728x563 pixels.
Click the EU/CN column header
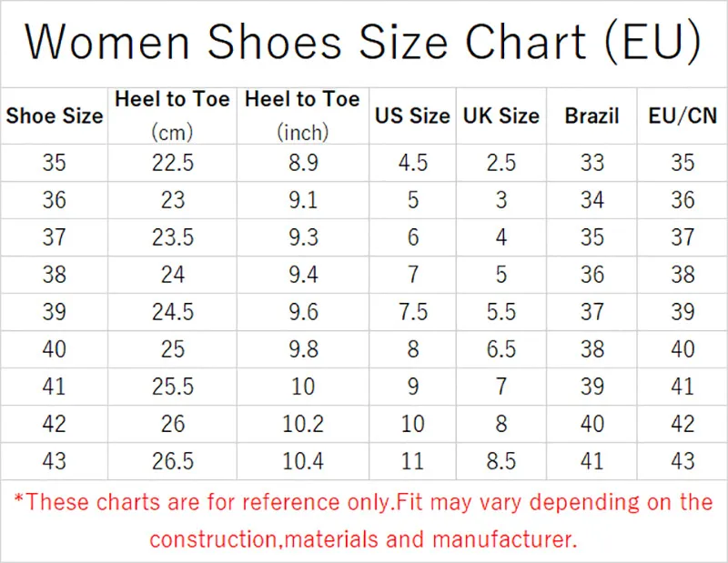coord(682,116)
